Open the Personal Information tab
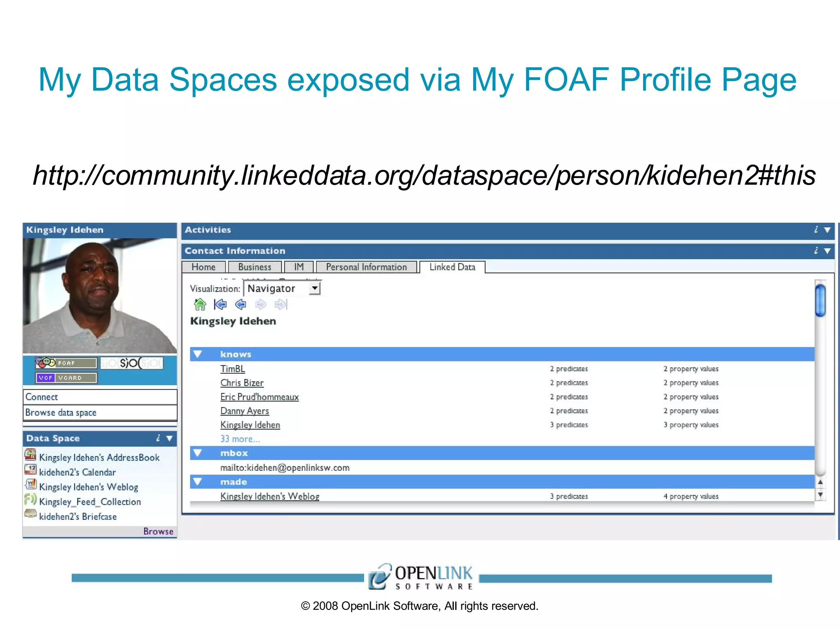840x630 pixels. point(366,267)
